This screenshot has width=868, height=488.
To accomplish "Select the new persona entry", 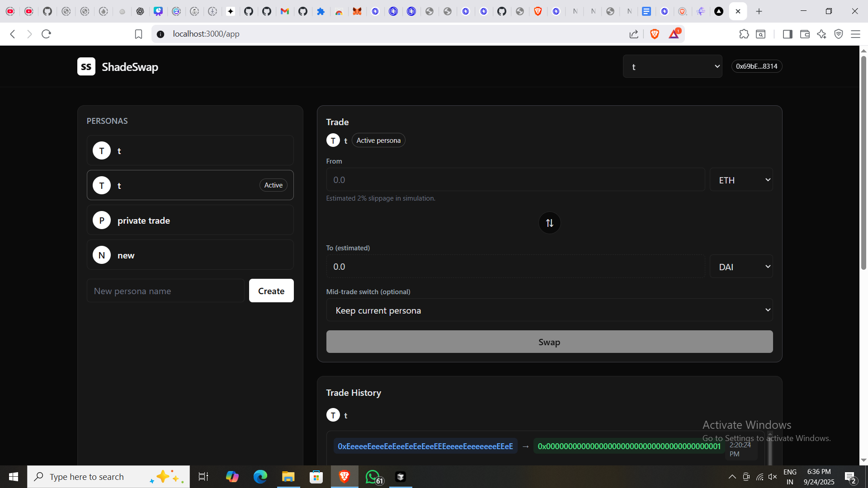I will [x=190, y=255].
